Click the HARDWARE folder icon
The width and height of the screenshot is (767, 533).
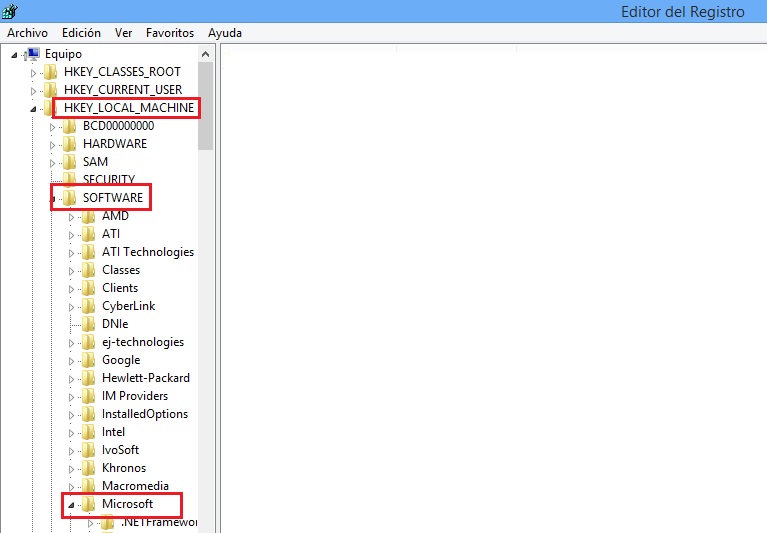(69, 144)
